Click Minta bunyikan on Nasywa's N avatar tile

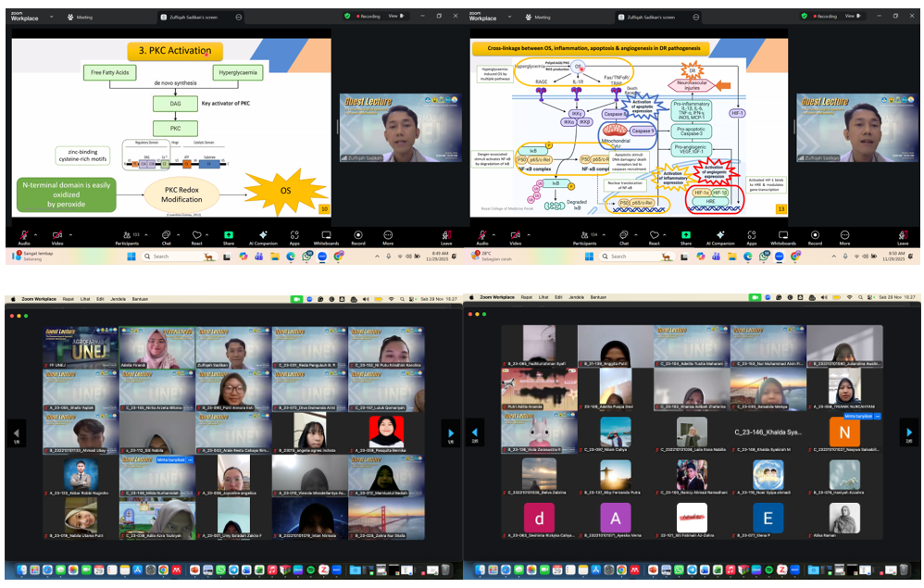tap(859, 417)
